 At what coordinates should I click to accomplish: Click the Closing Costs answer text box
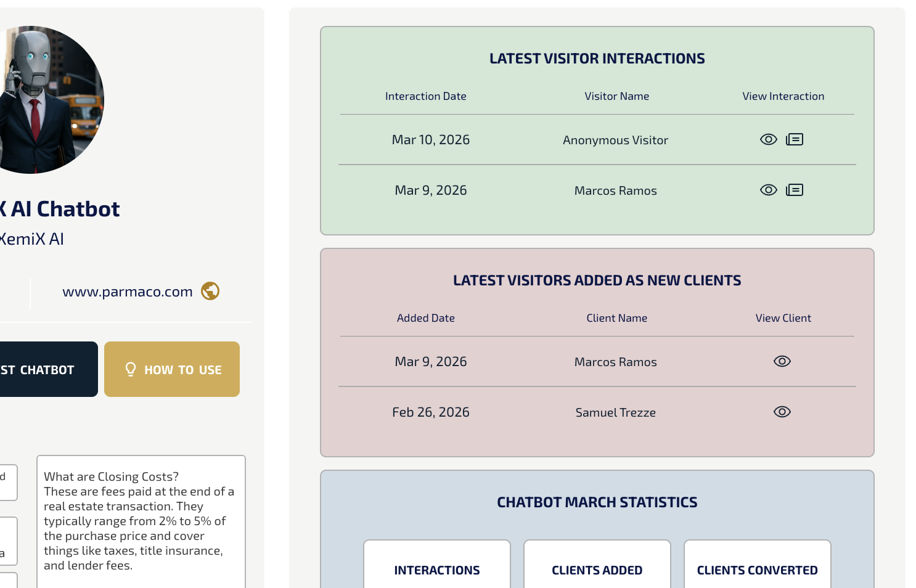tap(141, 521)
